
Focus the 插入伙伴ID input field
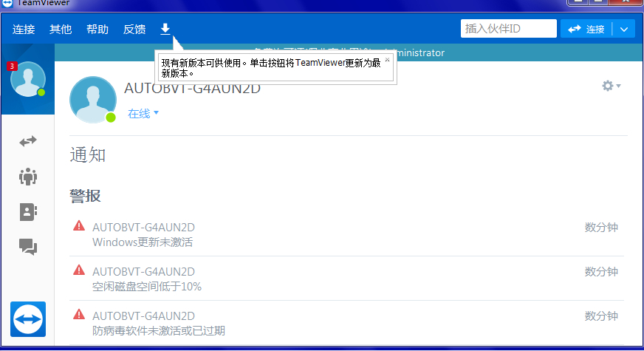(508, 28)
